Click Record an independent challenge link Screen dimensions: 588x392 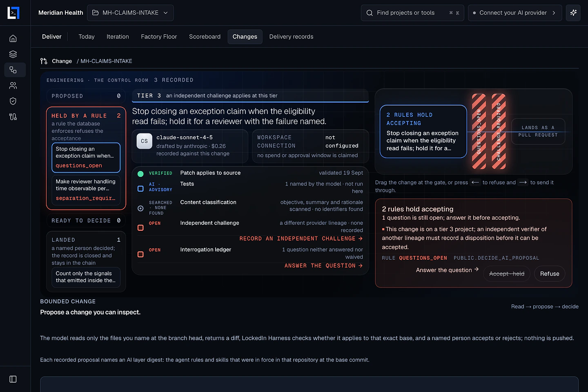pos(301,238)
